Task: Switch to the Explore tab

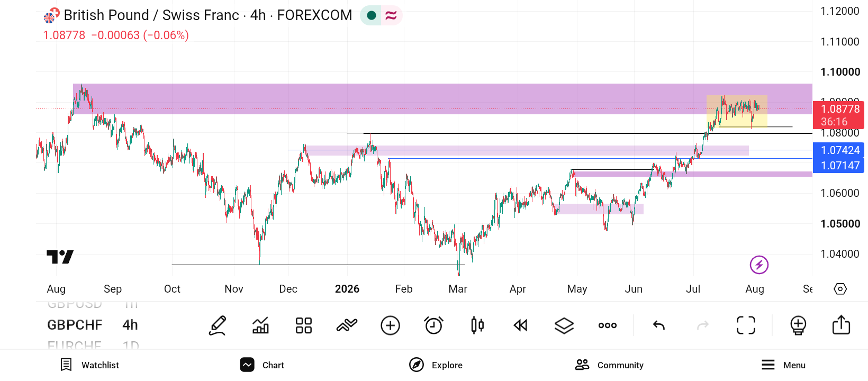Action: click(x=436, y=365)
